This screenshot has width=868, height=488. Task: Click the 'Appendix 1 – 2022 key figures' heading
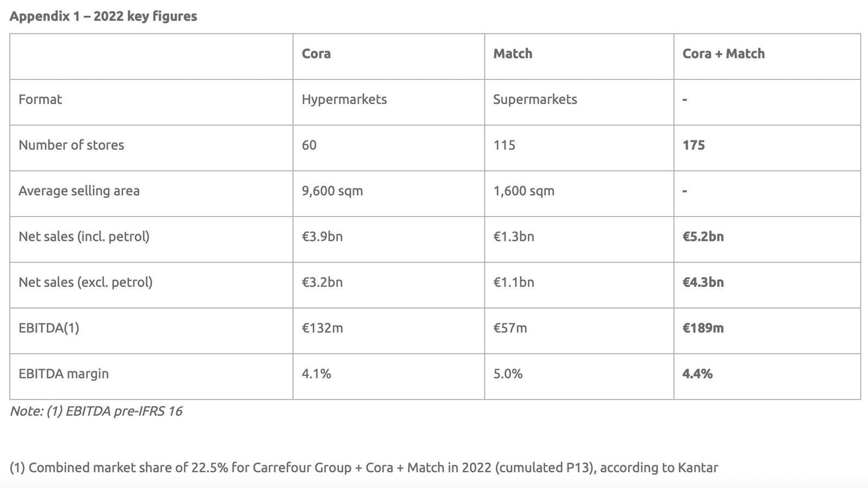coord(103,16)
